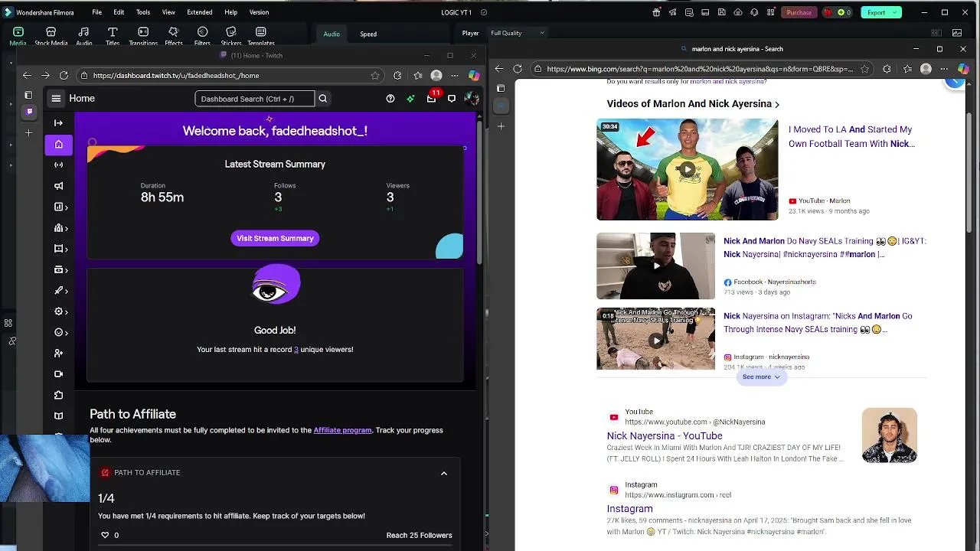Click the Filmora gift box icon
This screenshot has height=551, width=980.
point(656,12)
